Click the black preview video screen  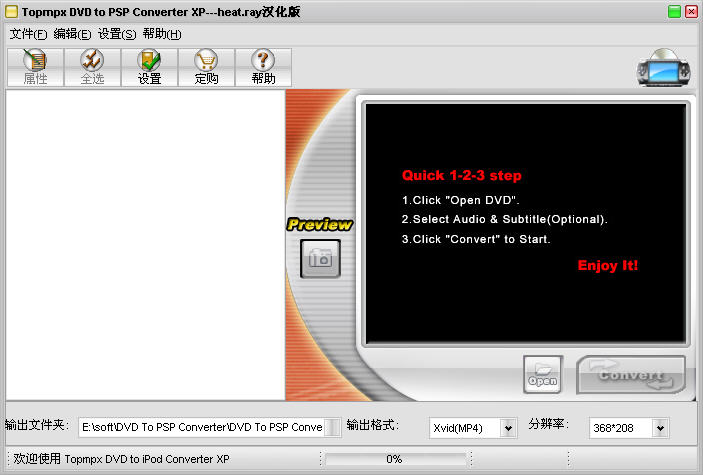(525, 224)
